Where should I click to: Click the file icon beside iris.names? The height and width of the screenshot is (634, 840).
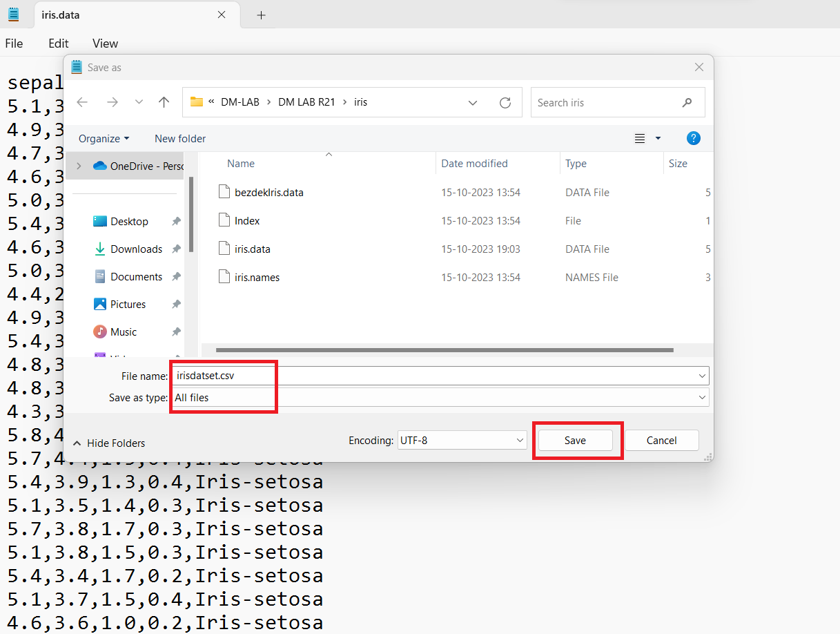(x=224, y=277)
